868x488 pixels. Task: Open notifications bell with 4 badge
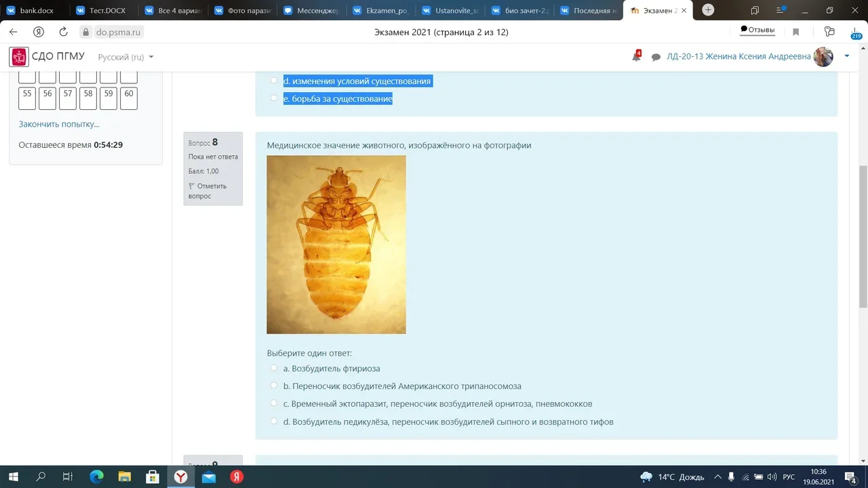click(636, 56)
